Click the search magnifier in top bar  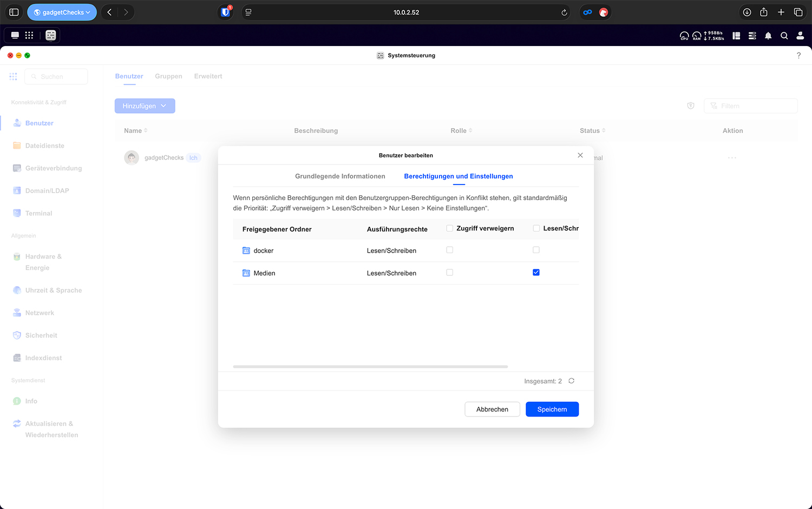[784, 36]
